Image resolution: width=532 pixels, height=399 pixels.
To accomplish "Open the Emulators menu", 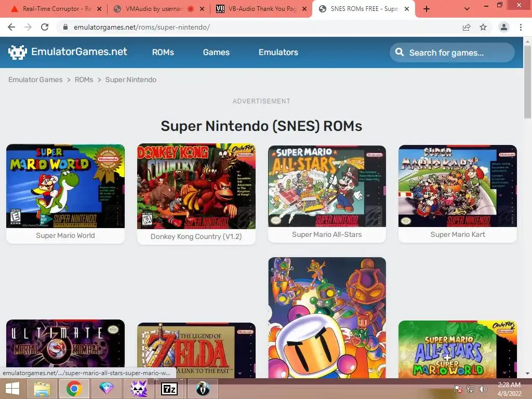I will point(278,52).
